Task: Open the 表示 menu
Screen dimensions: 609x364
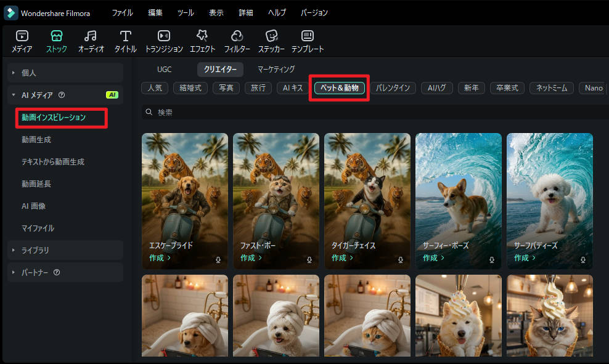Action: click(216, 13)
